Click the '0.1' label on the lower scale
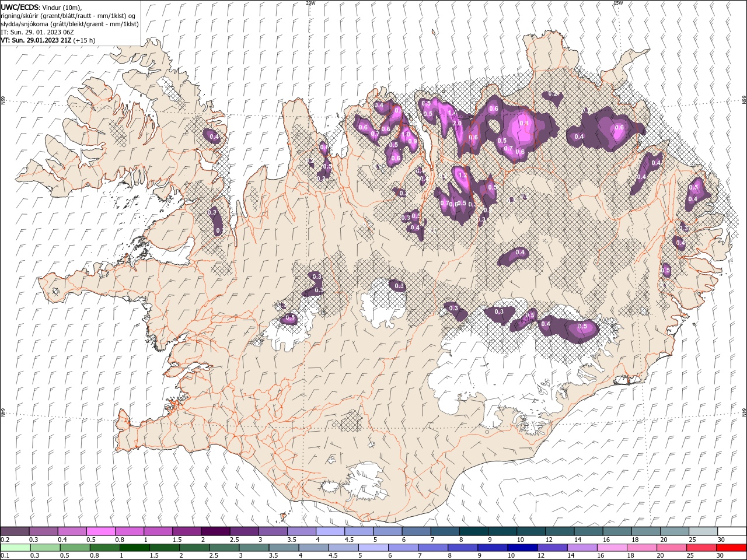Viewport: 747px width, 560px height. [x=5, y=556]
